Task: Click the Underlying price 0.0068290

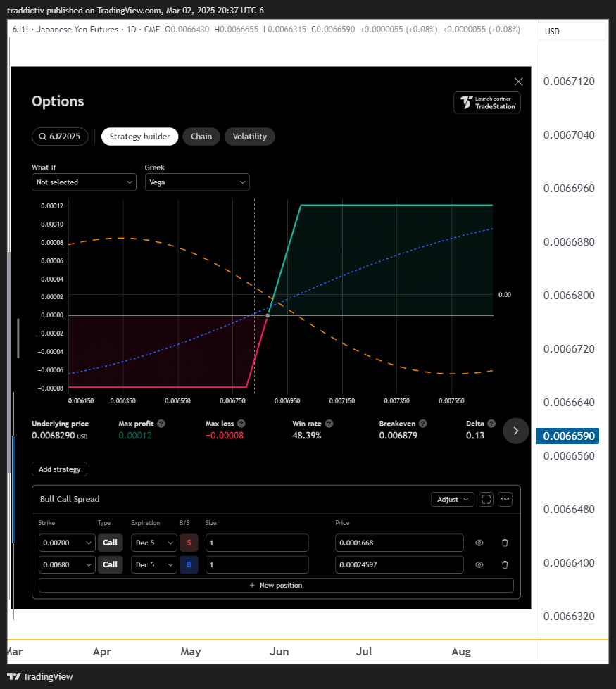Action: (59, 436)
